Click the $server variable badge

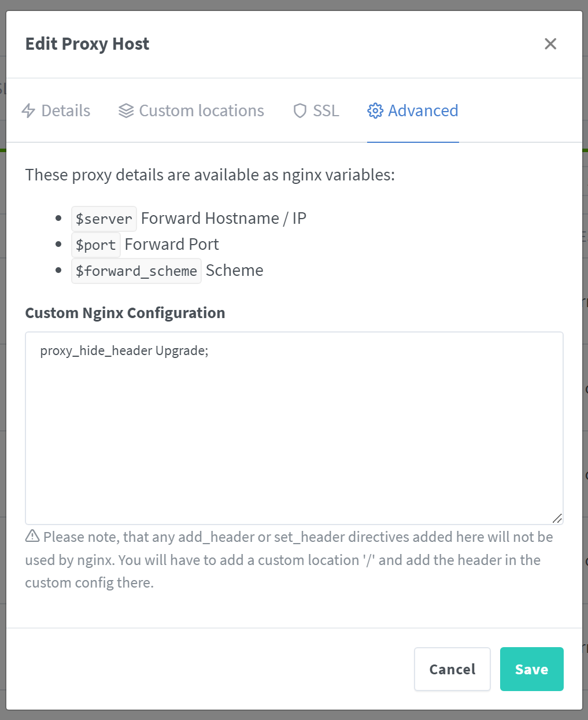click(103, 219)
